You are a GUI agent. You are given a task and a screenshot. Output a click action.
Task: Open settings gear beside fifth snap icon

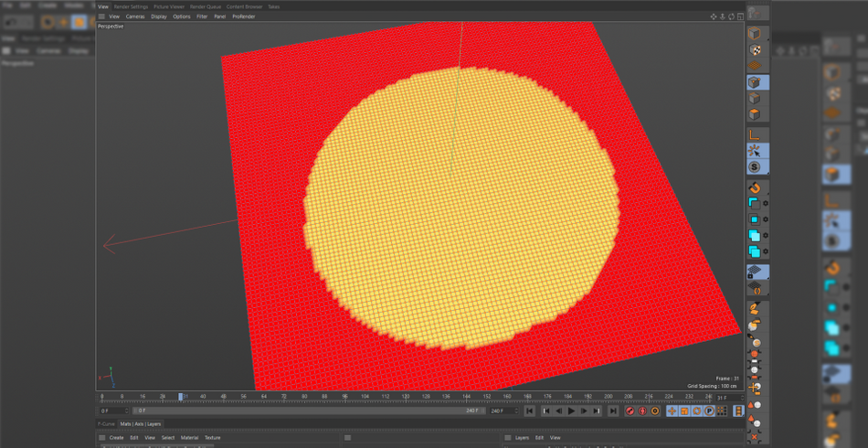(x=766, y=251)
